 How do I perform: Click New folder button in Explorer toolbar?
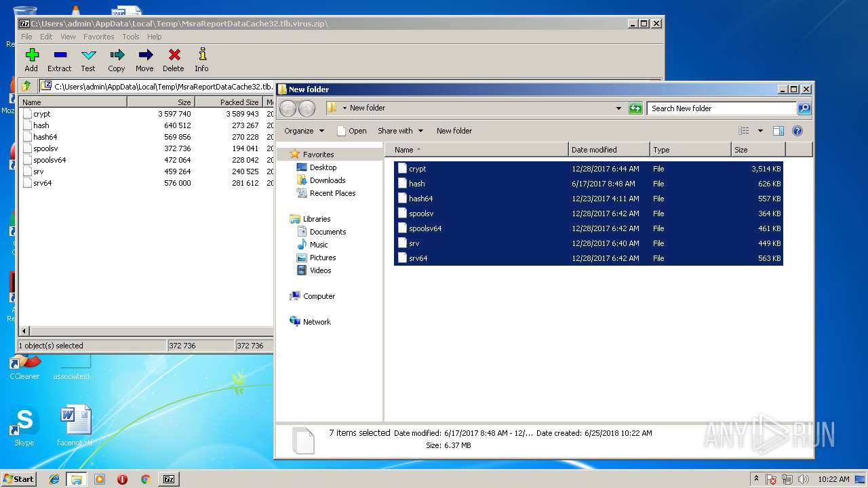click(454, 131)
